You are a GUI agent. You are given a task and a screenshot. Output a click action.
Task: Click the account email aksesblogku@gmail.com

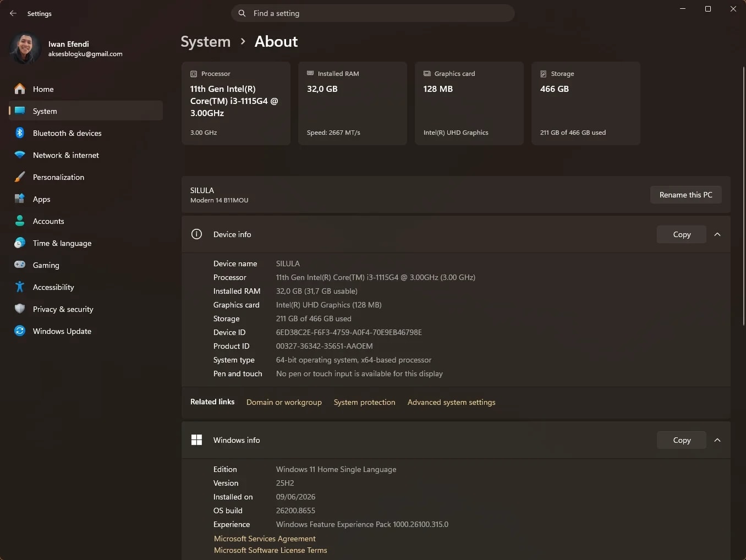85,54
